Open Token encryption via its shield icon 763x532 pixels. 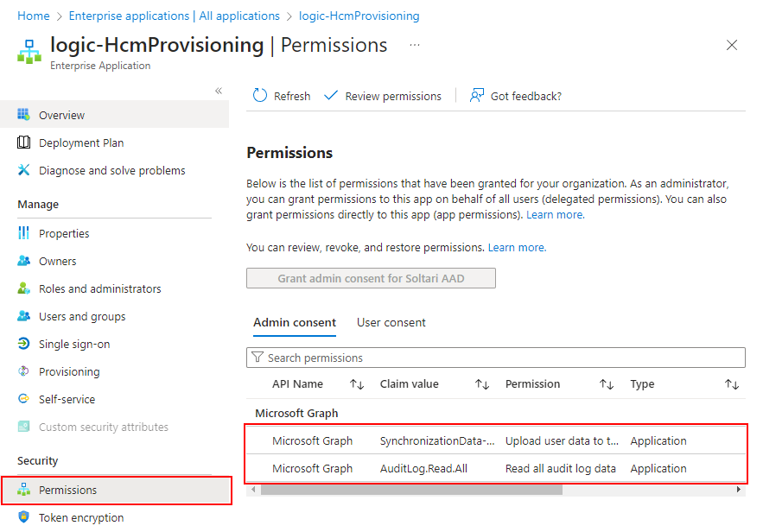(x=27, y=516)
